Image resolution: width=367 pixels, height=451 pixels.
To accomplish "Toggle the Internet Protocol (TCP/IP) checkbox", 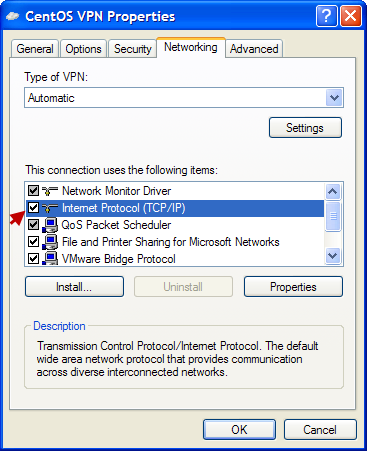I will [x=33, y=208].
